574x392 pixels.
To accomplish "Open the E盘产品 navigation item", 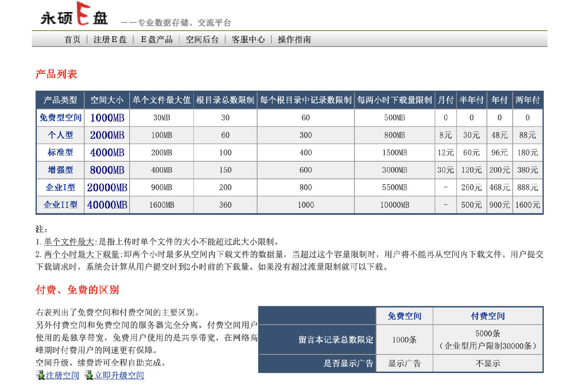I will tap(157, 40).
